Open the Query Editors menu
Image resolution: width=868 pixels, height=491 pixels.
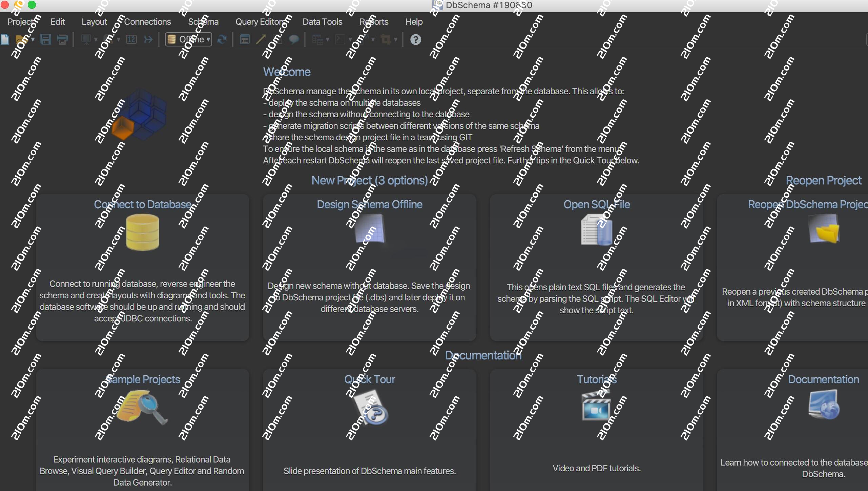(260, 22)
